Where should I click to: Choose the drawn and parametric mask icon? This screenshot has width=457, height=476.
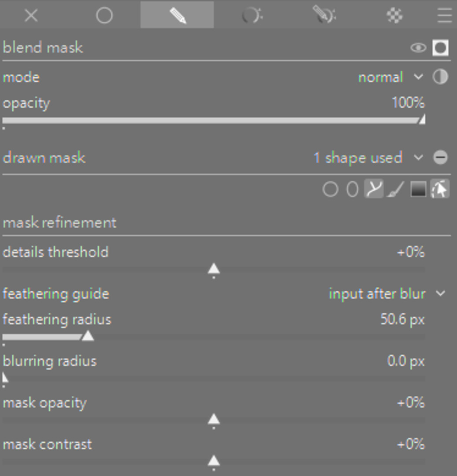(x=324, y=16)
